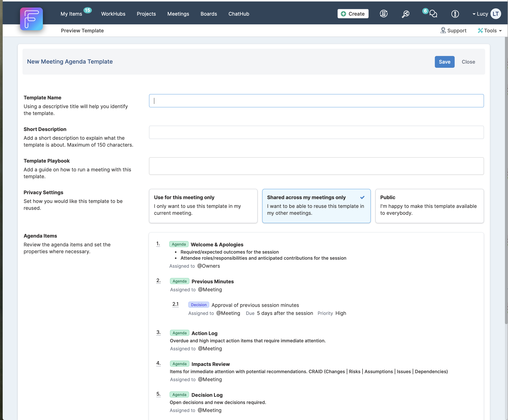Open the Projects menu item

146,14
